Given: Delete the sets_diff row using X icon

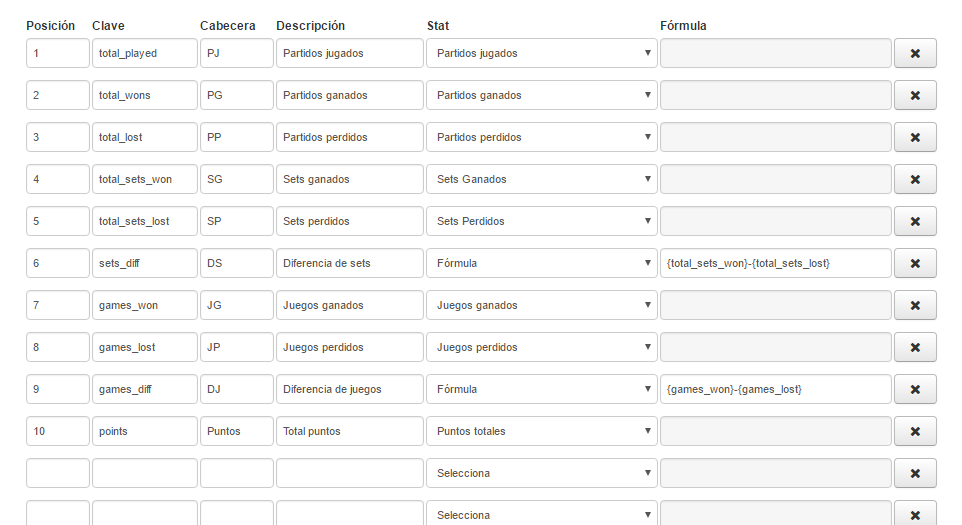Looking at the screenshot, I should 915,263.
